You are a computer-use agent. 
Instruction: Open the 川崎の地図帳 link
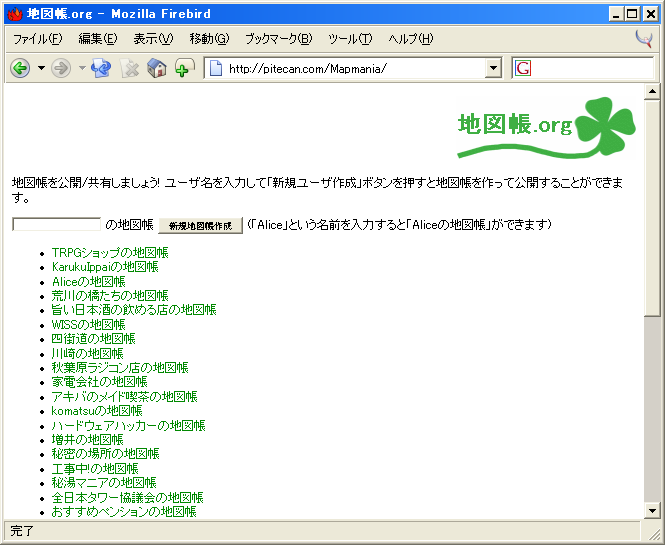click(x=87, y=354)
